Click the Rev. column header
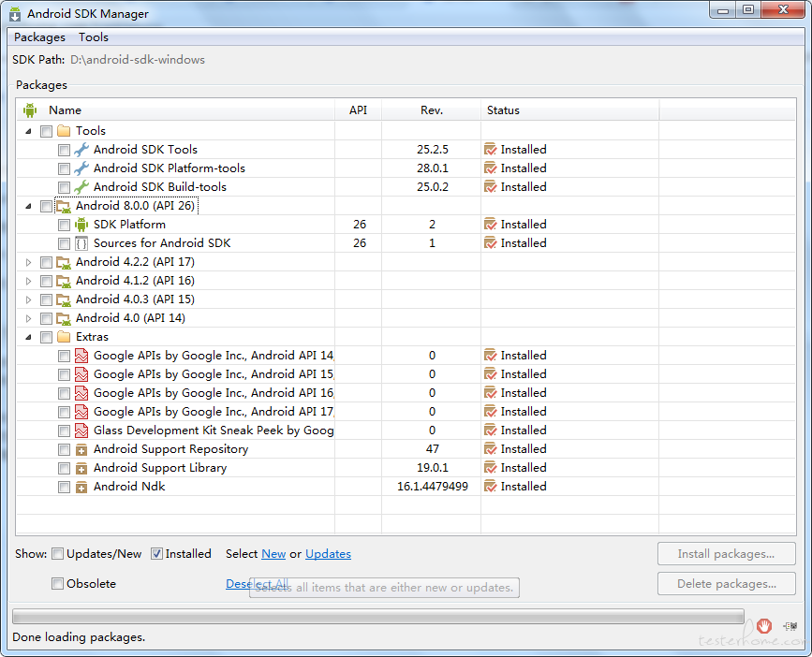 432,110
